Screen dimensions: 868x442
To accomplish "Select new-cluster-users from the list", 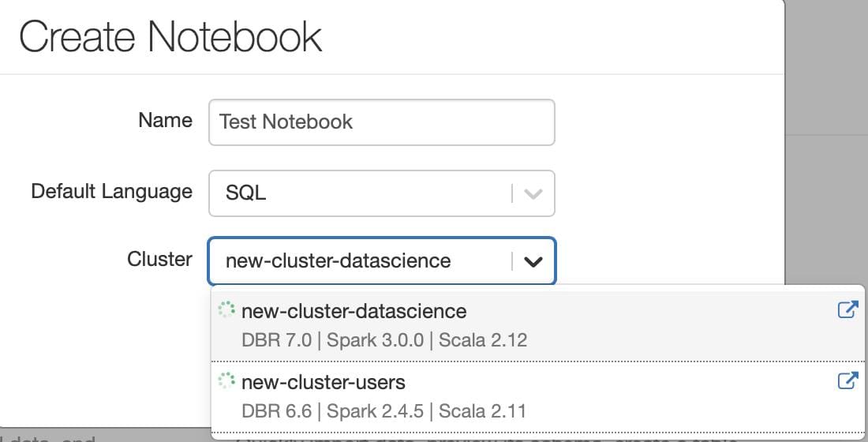I will 537,396.
